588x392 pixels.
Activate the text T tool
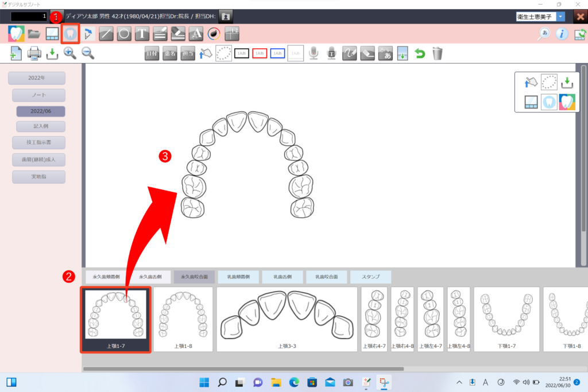pos(142,33)
